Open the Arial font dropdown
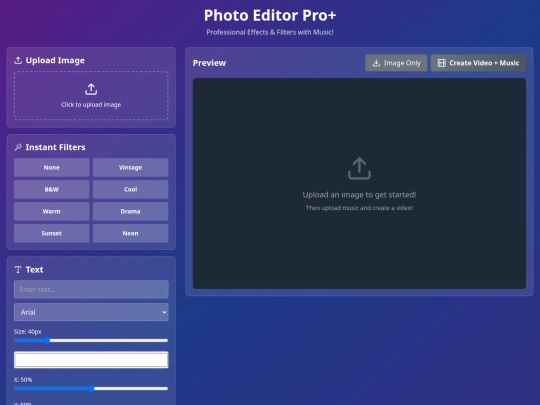The width and height of the screenshot is (540, 405). (x=91, y=312)
